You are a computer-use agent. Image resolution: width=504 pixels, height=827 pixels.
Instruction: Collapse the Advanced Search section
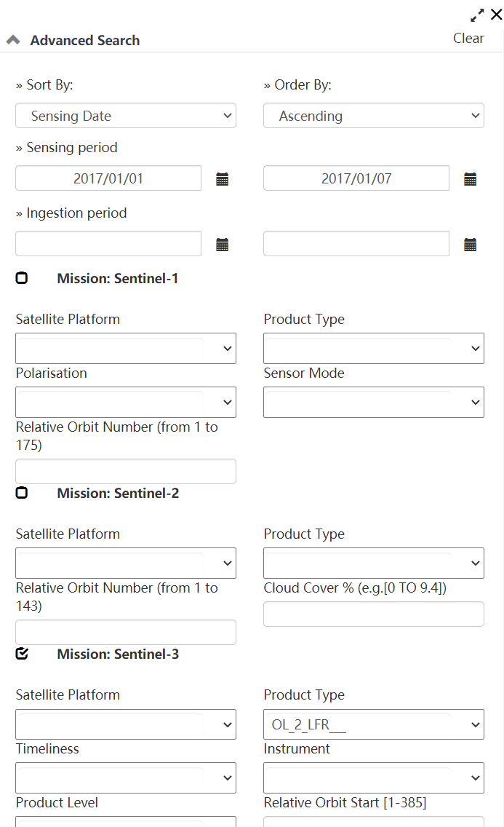click(12, 39)
